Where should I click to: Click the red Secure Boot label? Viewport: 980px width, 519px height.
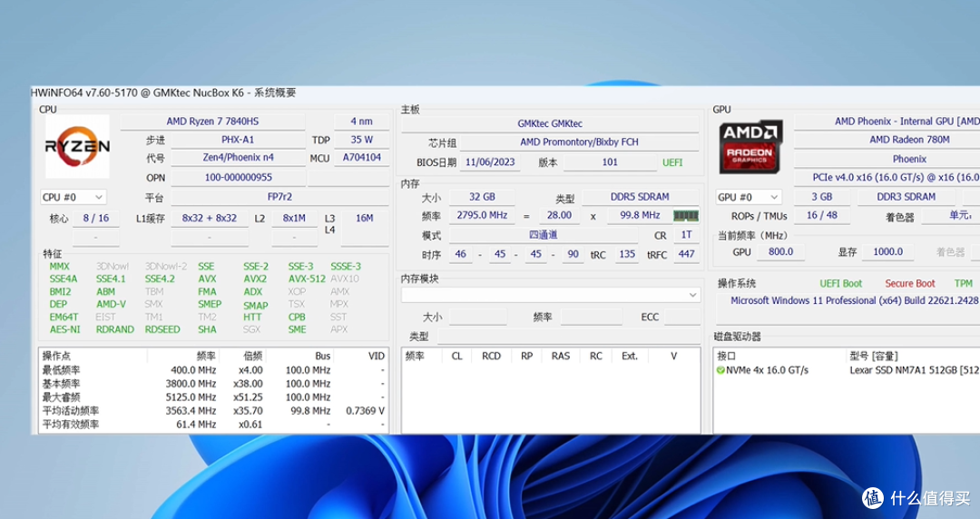910,284
